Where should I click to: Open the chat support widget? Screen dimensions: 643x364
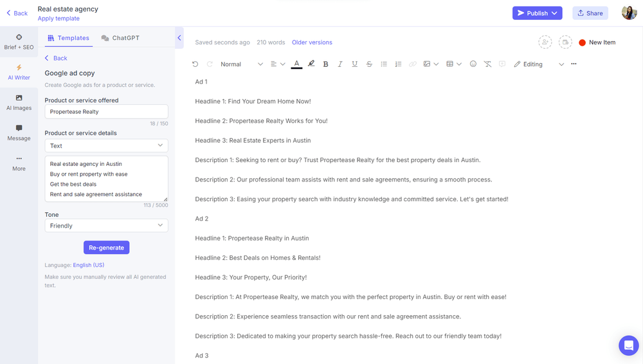[x=629, y=345]
